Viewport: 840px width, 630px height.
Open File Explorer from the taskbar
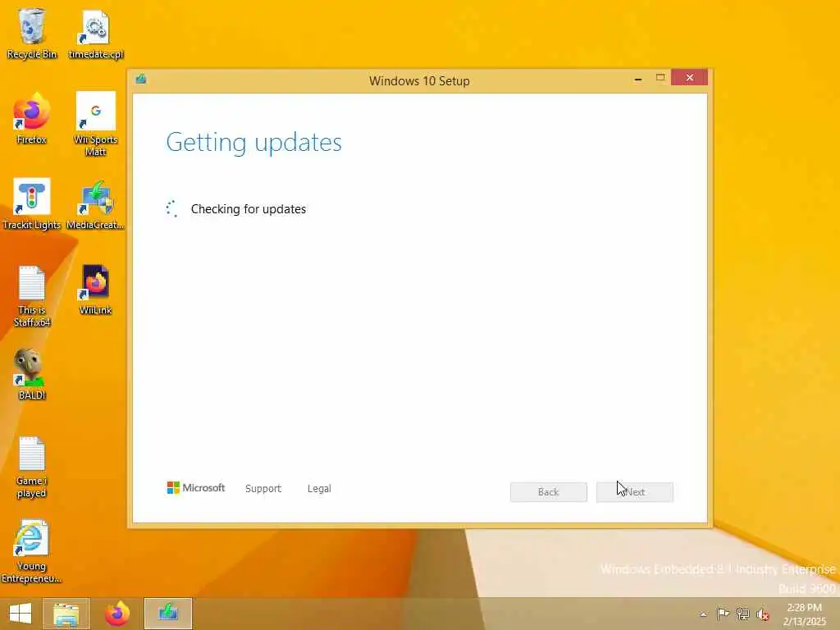66,614
